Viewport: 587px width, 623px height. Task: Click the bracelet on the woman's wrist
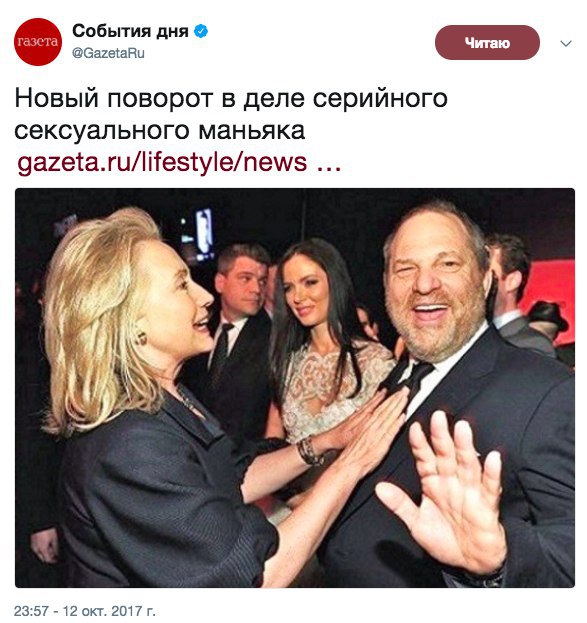(309, 450)
